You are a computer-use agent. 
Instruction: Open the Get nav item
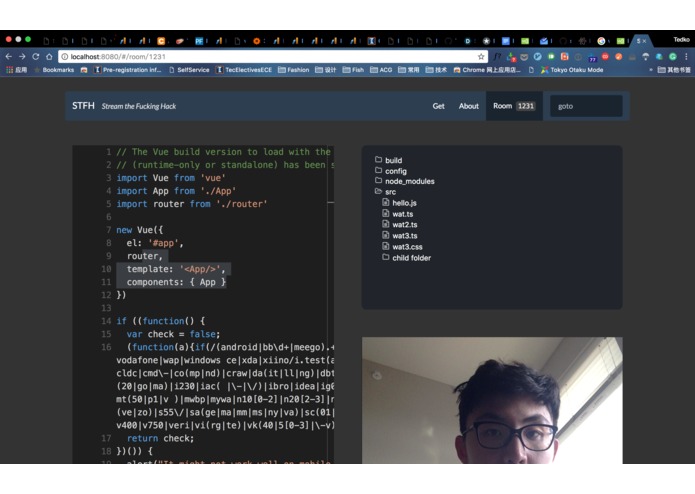(438, 106)
